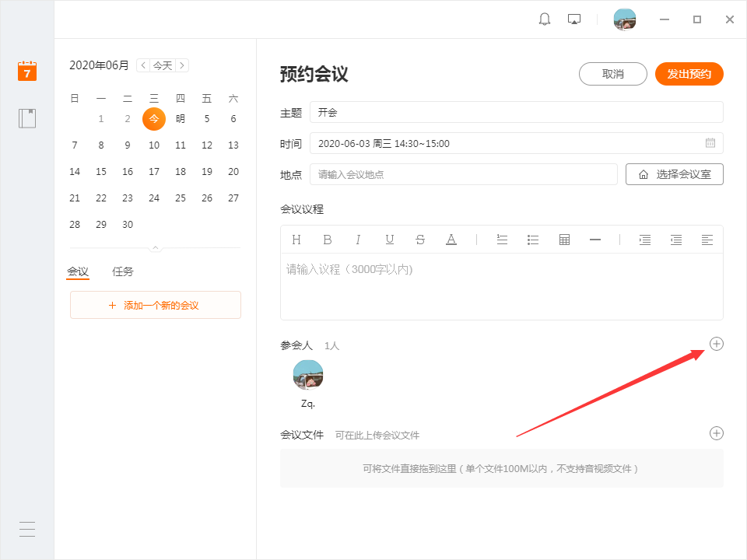Click 发出预约 to send the reservation
This screenshot has height=560, width=747.
click(x=689, y=74)
